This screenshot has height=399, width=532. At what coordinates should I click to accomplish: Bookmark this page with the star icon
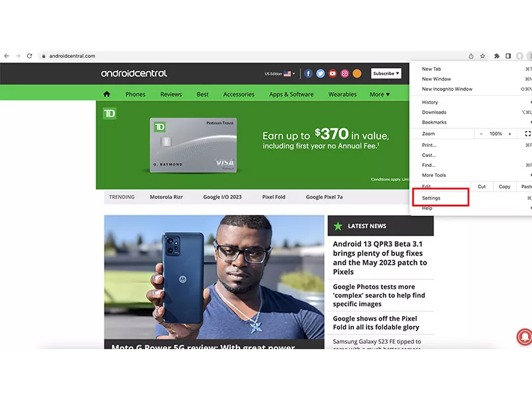483,56
